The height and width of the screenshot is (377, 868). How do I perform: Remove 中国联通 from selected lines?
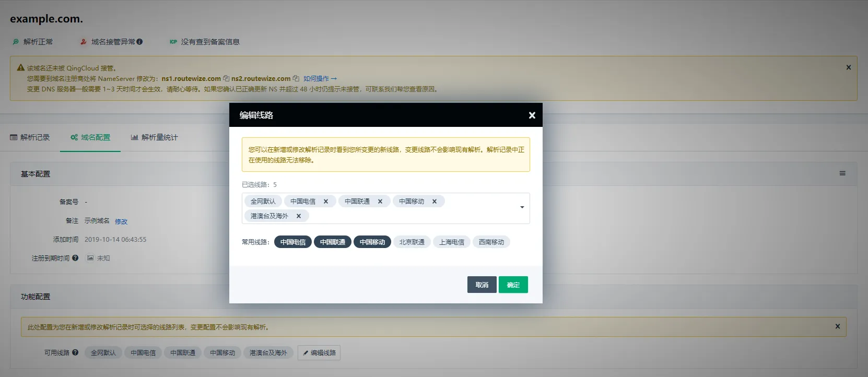(x=380, y=202)
